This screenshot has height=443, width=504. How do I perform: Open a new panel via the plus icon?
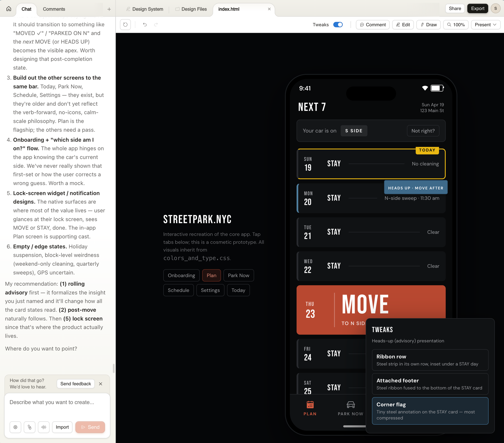click(109, 9)
